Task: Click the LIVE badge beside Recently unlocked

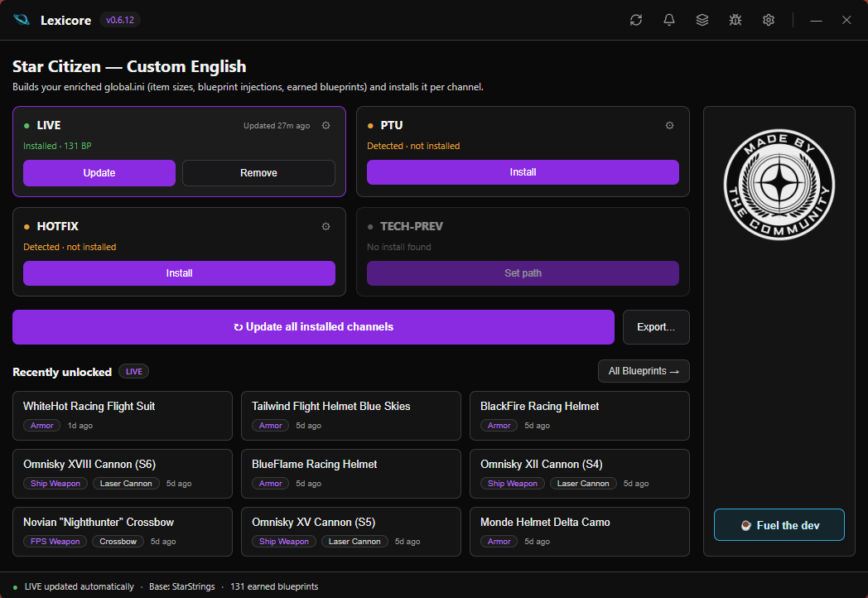Action: [134, 372]
